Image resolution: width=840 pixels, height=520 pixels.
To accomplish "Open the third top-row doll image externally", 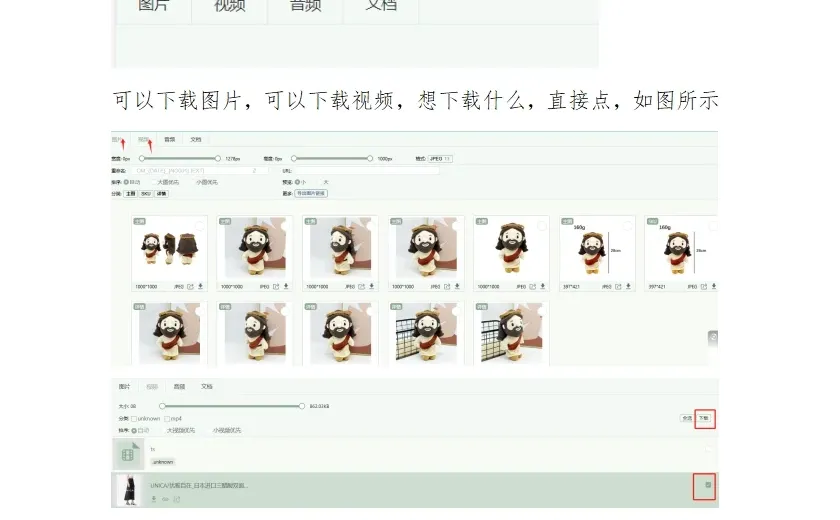I will click(361, 287).
